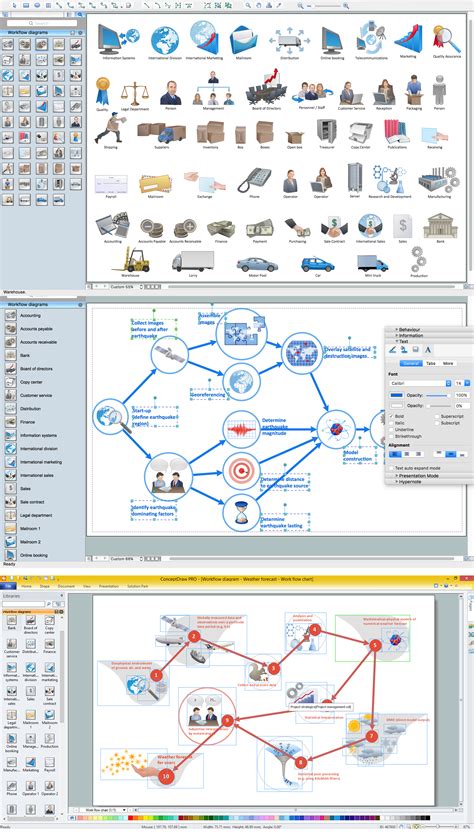This screenshot has width=474, height=840.
Task: Pick the Shipping courier icon
Action: [110, 128]
